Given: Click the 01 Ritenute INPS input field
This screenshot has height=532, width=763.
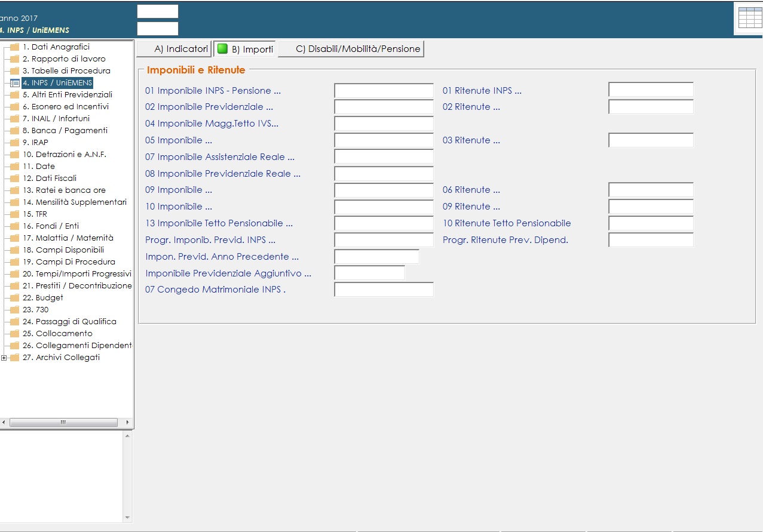Looking at the screenshot, I should pos(651,90).
